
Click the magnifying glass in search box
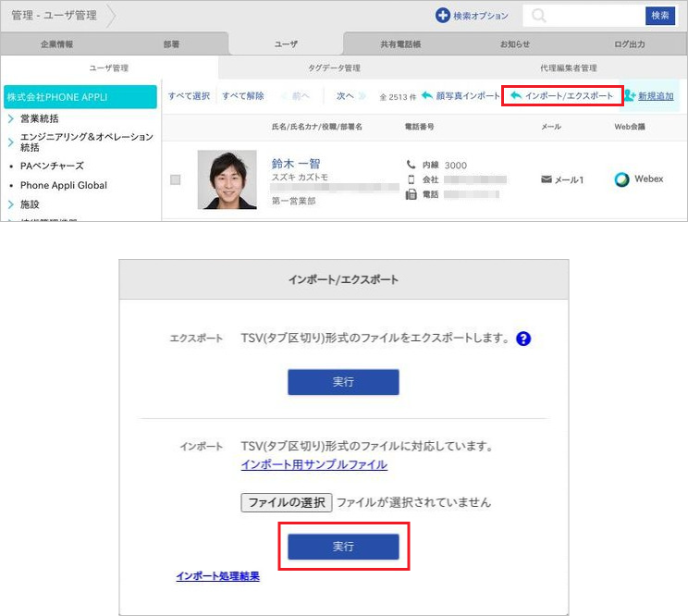[x=538, y=16]
